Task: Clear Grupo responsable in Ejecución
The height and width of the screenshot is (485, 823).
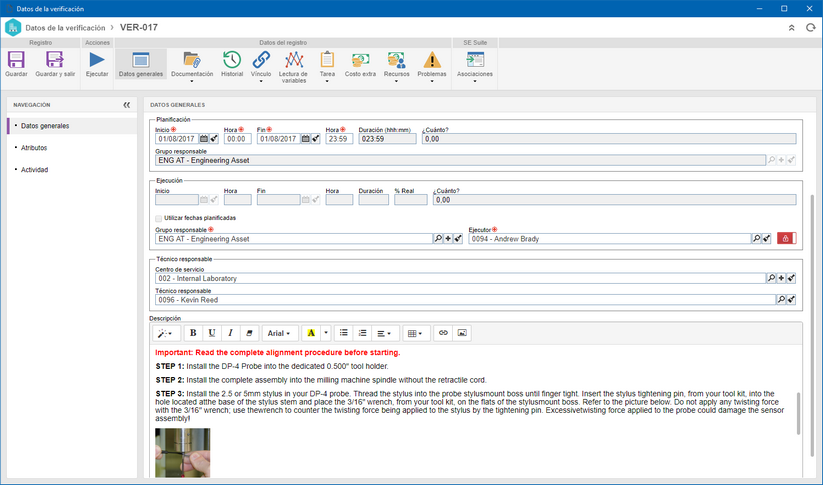Action: 458,239
